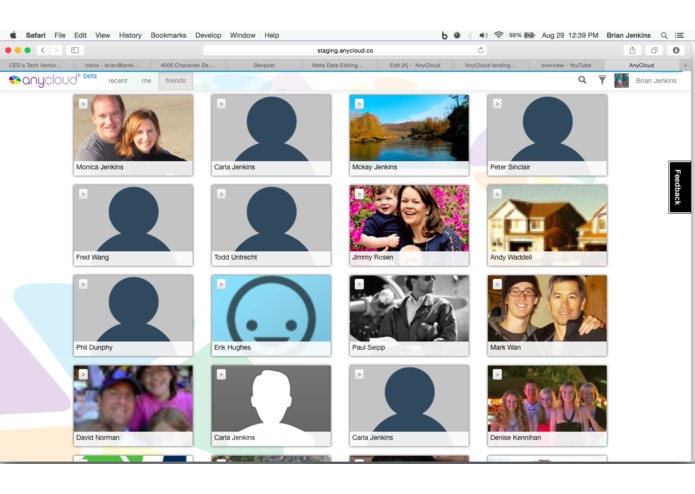Open the filter funnel icon
Viewport: 695px width, 494px height.
(x=602, y=80)
